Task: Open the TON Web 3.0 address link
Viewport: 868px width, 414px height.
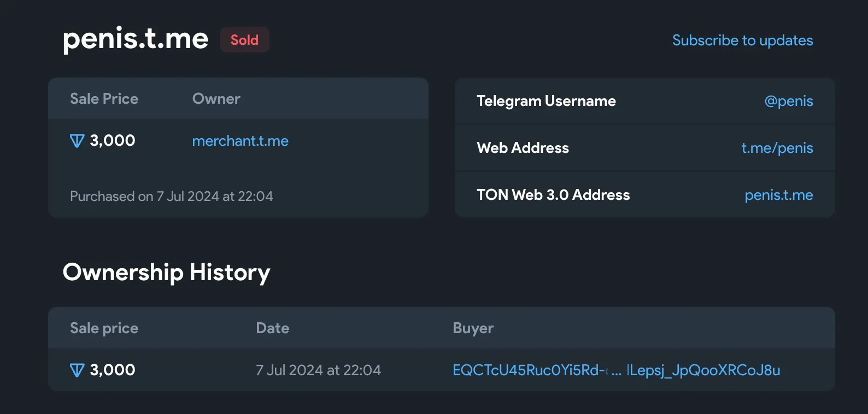Action: 778,195
